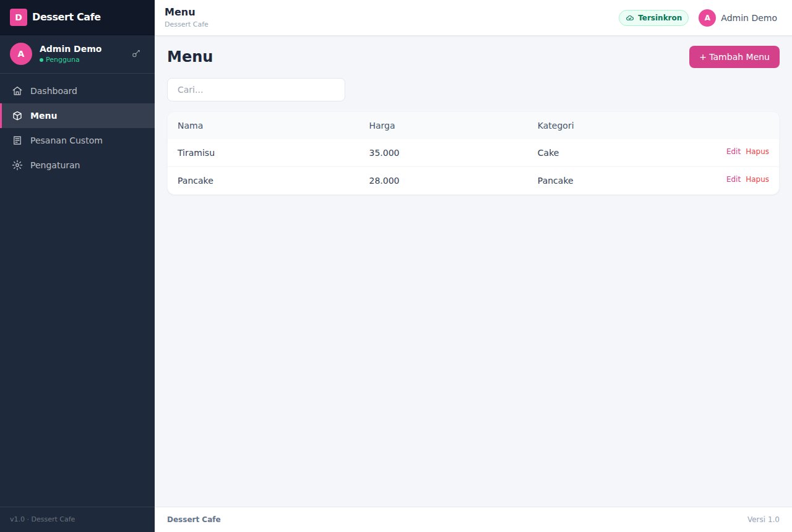Focus the Cari search field
Image resolution: width=792 pixels, height=532 pixels.
click(256, 90)
